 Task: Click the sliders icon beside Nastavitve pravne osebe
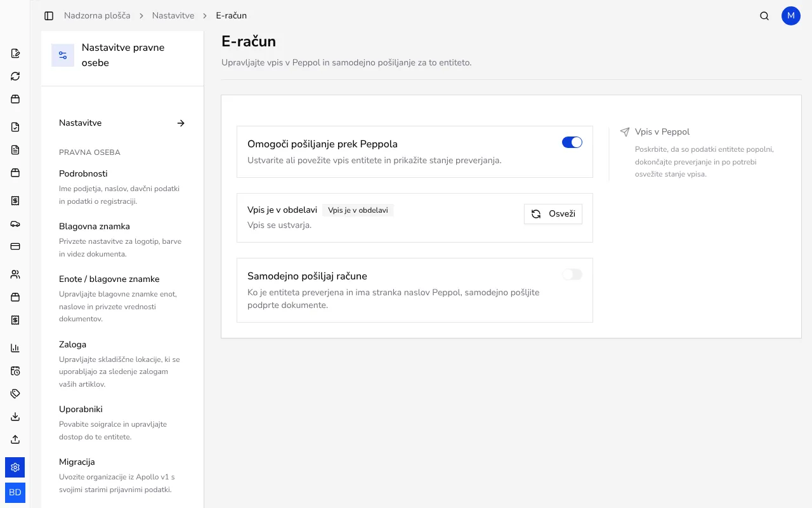tap(63, 55)
